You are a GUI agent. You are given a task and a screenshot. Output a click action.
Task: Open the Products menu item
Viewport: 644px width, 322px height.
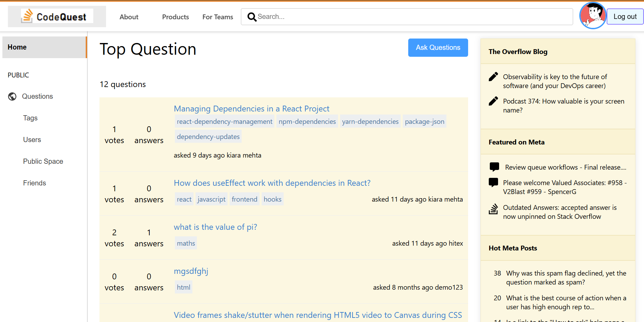coord(176,17)
